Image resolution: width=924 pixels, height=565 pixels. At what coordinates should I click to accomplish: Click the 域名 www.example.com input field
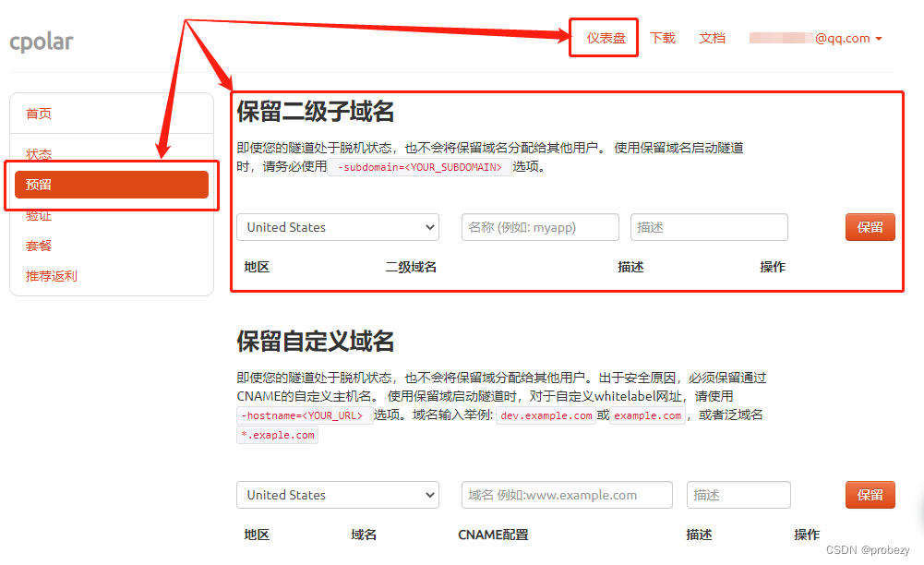(x=566, y=495)
